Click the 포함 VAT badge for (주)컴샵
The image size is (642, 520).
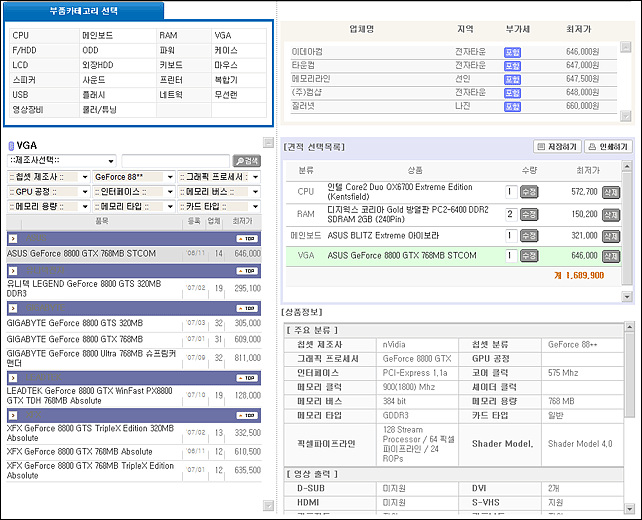[512, 93]
